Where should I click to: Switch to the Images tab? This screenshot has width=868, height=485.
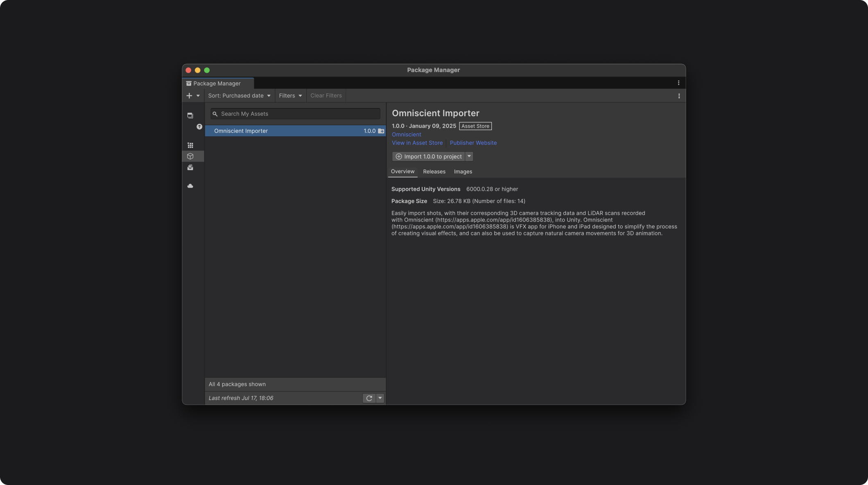point(463,172)
